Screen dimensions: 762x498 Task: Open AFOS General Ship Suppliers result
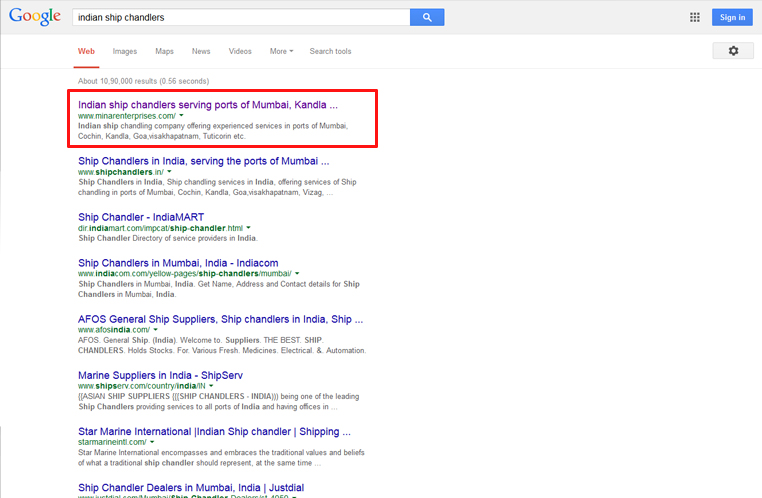(x=220, y=319)
